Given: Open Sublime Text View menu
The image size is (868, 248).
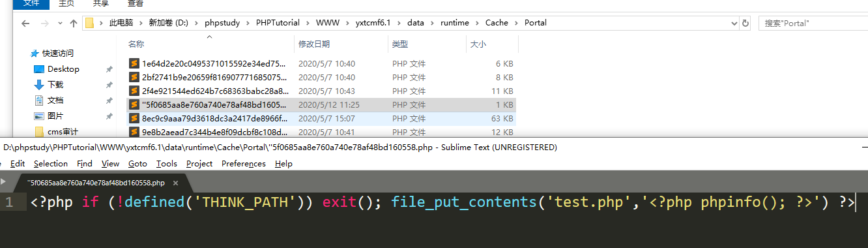Looking at the screenshot, I should tap(111, 164).
